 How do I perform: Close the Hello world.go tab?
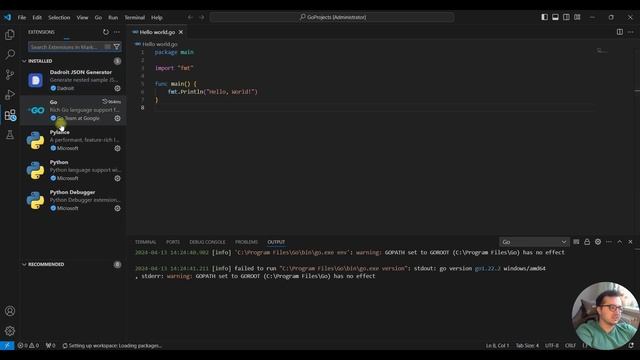coord(181,32)
